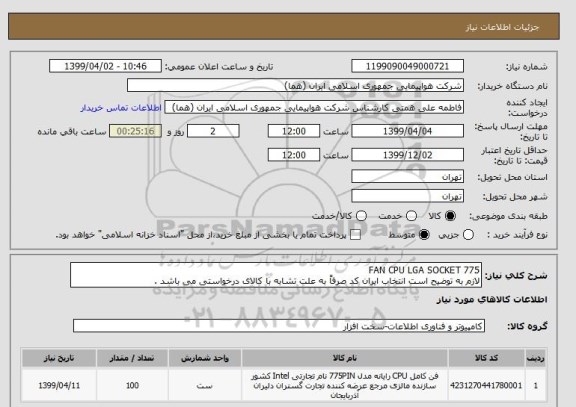
Task: Click the اطلاعات کالاهای مورد نیاز heading
Action: pos(492,300)
